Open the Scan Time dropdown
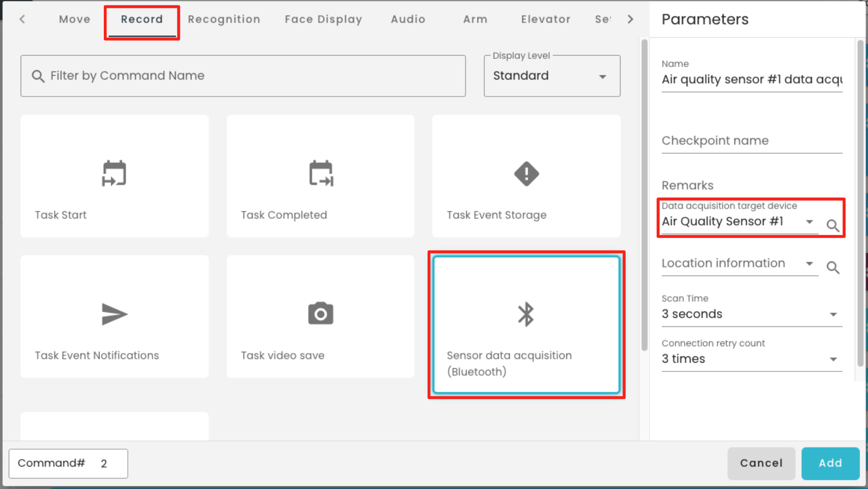This screenshot has height=489, width=868. click(752, 314)
